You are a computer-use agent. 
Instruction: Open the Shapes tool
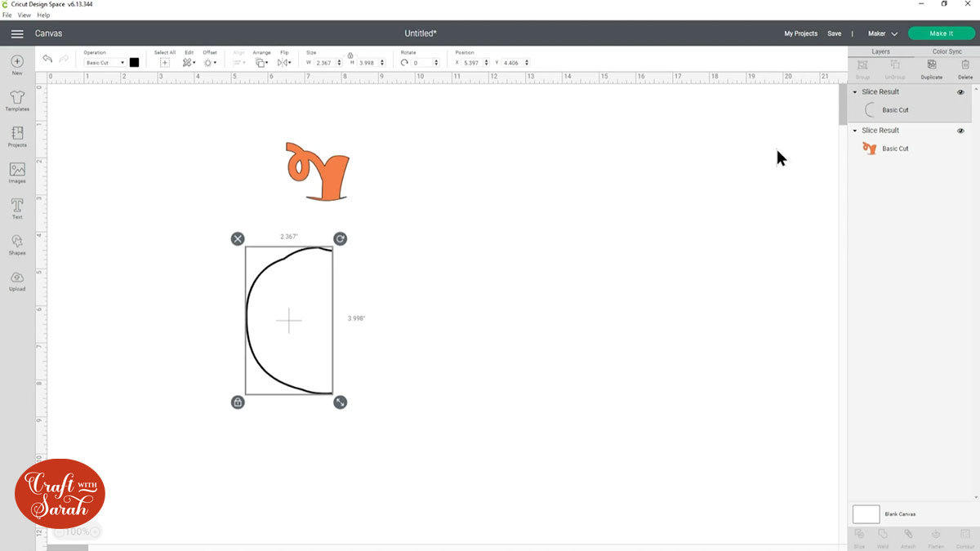coord(17,244)
